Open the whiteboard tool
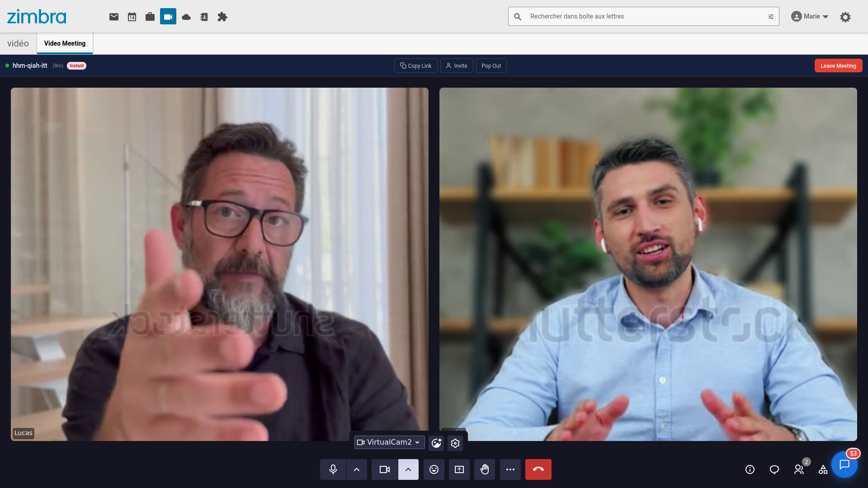The height and width of the screenshot is (488, 868). (x=823, y=469)
